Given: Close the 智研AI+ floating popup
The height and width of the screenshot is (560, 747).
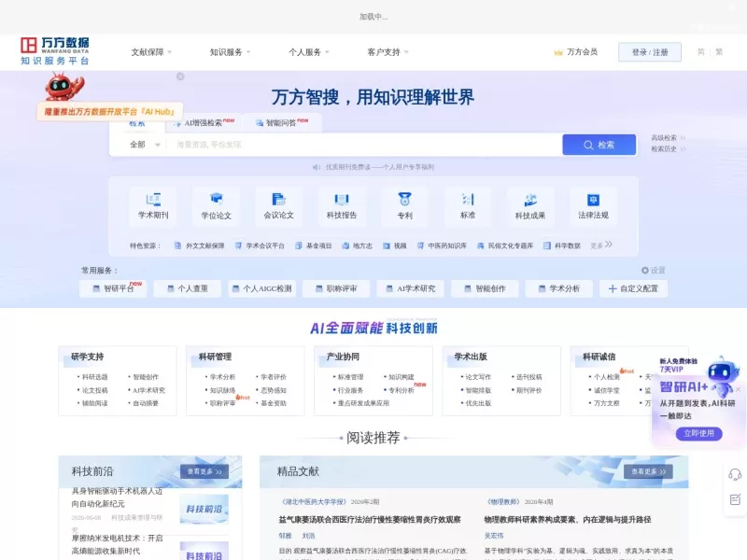Looking at the screenshot, I should (738, 389).
